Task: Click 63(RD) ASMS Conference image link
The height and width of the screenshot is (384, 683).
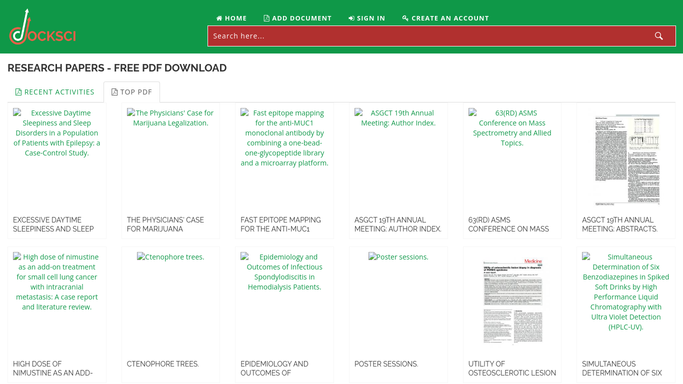Action: coord(512,128)
